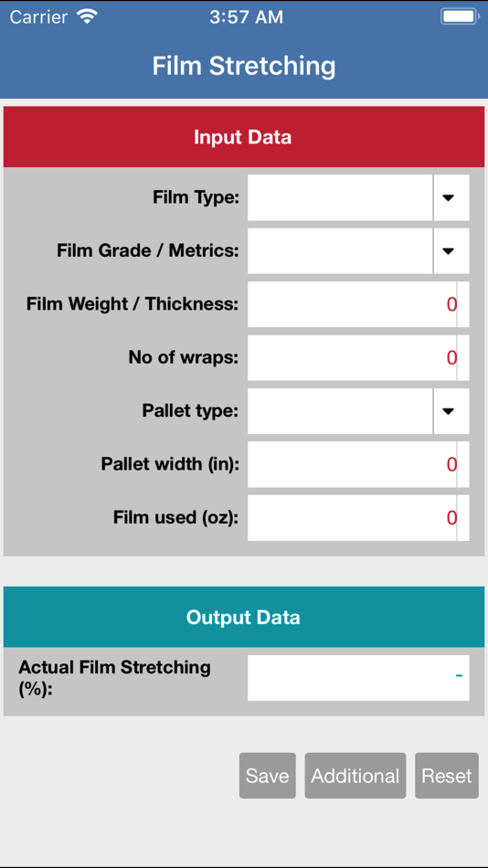Viewport: 488px width, 868px height.
Task: Focus the Film Weight / Thickness input
Action: 358,304
